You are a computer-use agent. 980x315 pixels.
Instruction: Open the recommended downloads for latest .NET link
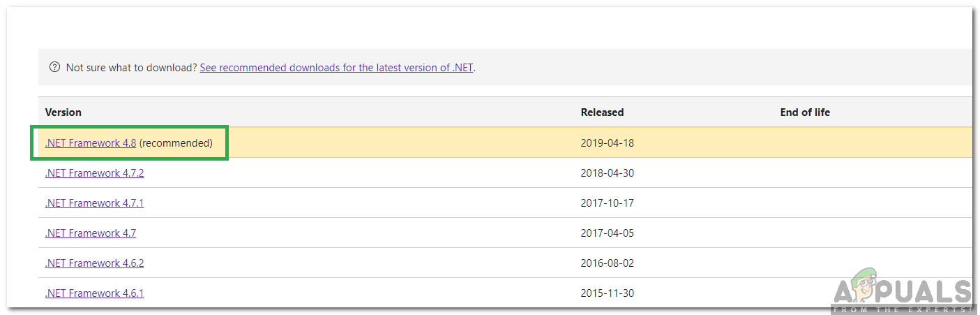337,68
